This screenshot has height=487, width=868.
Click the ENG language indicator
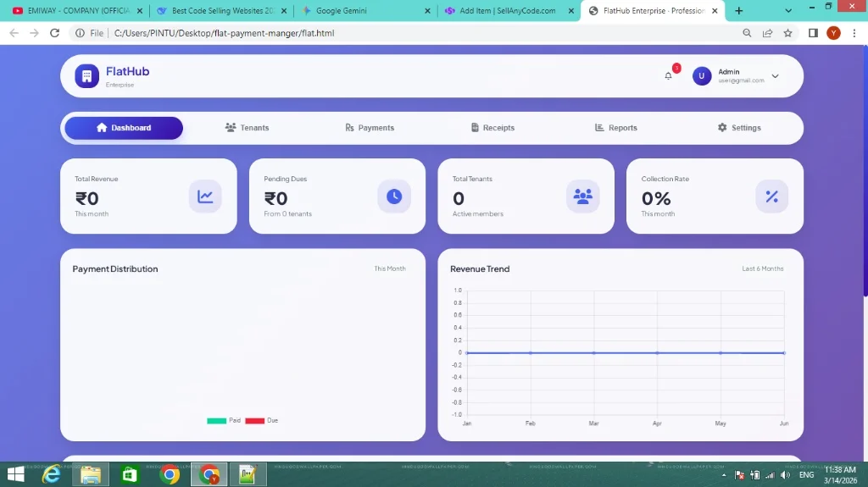coord(807,475)
